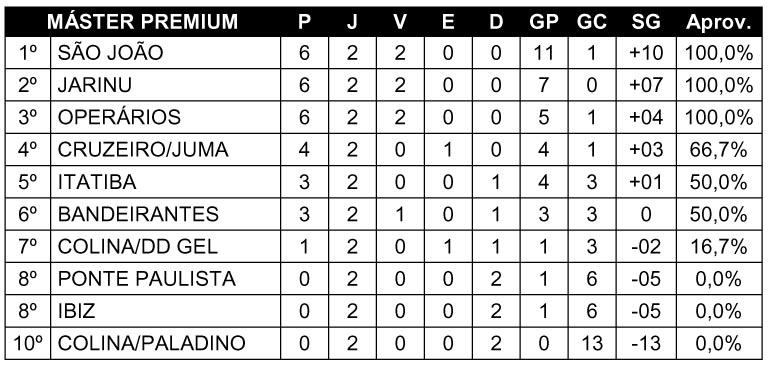769x367 pixels.
Task: Click the 66,7% percentage cell
Action: (x=718, y=150)
